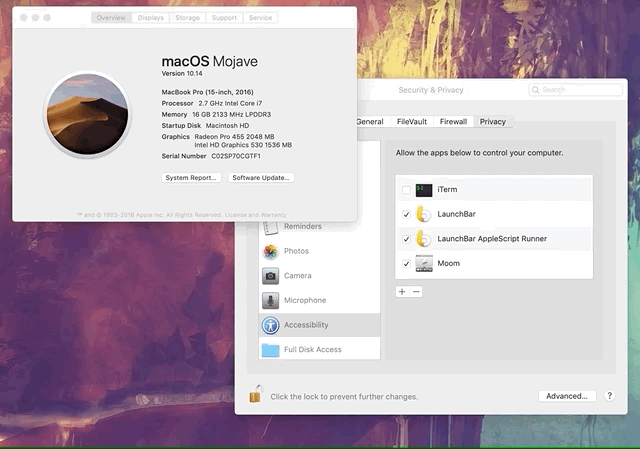Click 'MacBook Pro (15-inch, 2016)' text

point(207,92)
